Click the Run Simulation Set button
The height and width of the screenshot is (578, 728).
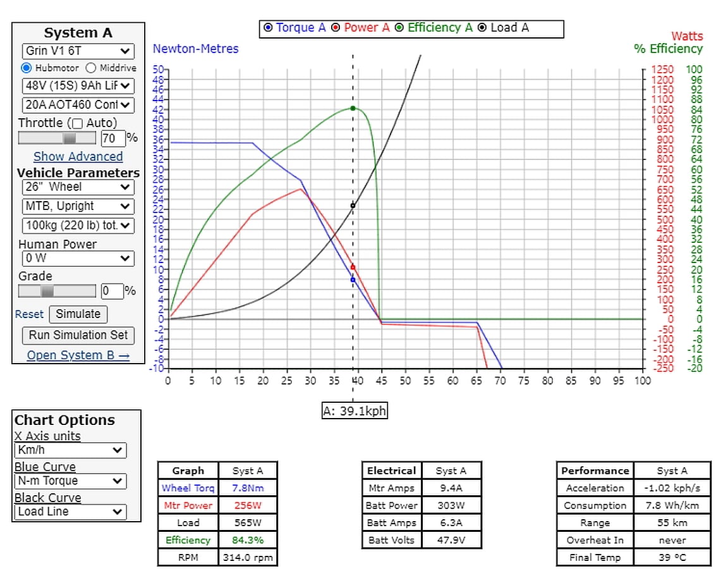point(78,335)
